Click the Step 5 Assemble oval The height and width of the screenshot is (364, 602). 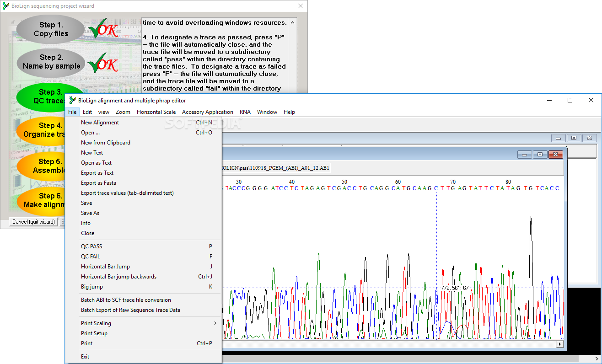pos(41,166)
